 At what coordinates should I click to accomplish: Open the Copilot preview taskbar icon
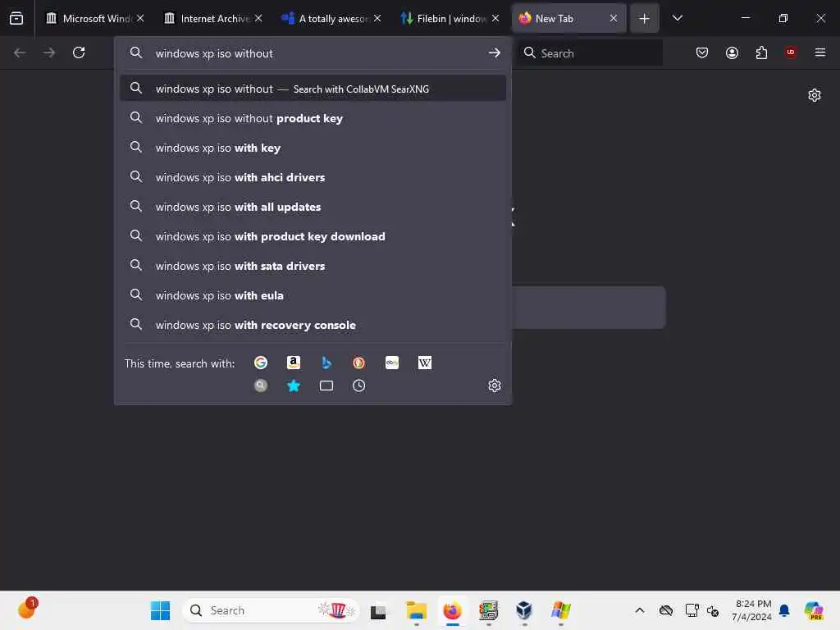815,610
